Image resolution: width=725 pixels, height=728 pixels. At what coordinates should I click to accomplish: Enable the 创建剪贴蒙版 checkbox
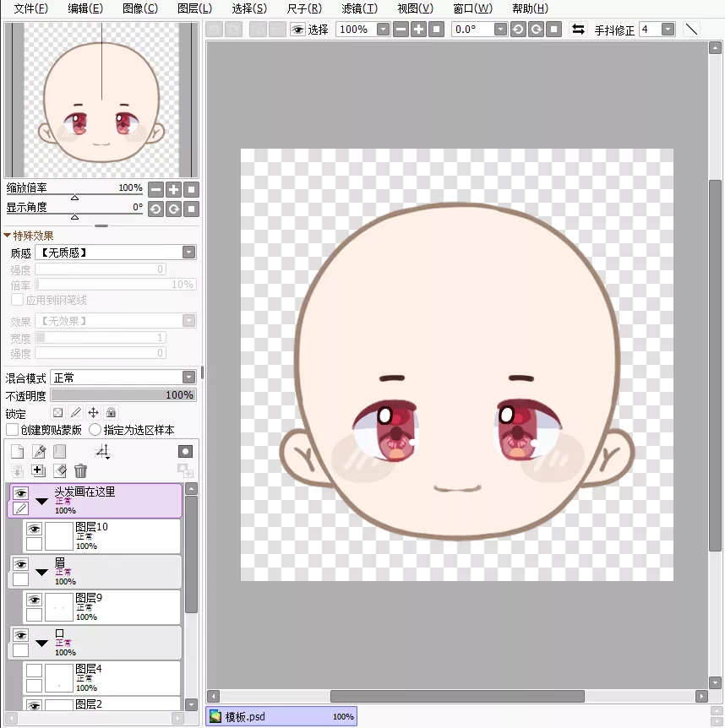point(13,430)
